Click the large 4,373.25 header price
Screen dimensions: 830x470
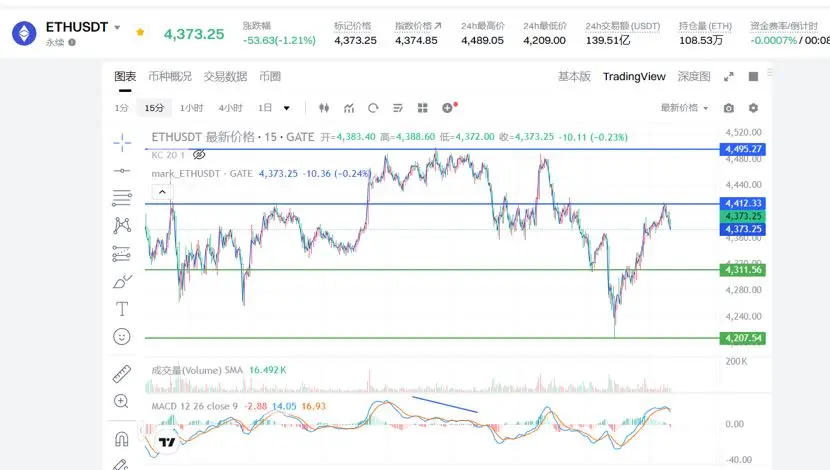[x=194, y=34]
